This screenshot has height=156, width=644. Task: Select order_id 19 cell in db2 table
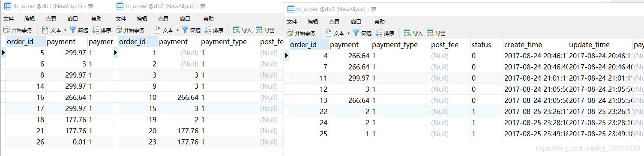[138, 120]
